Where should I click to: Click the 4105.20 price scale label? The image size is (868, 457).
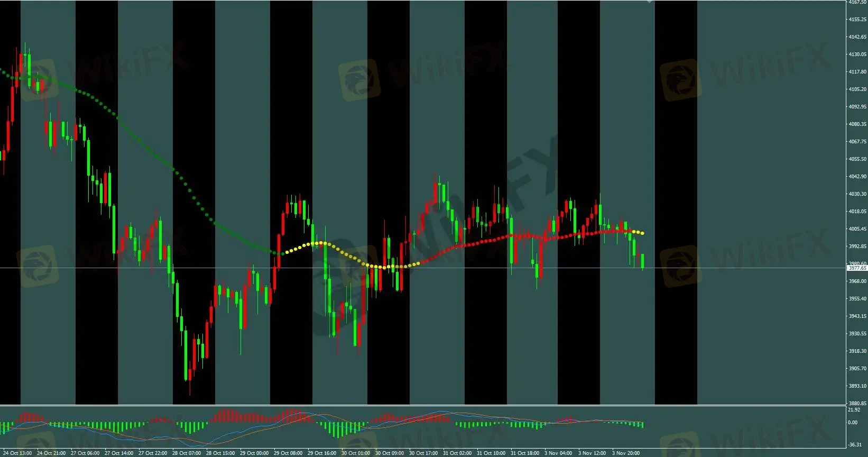pos(857,89)
